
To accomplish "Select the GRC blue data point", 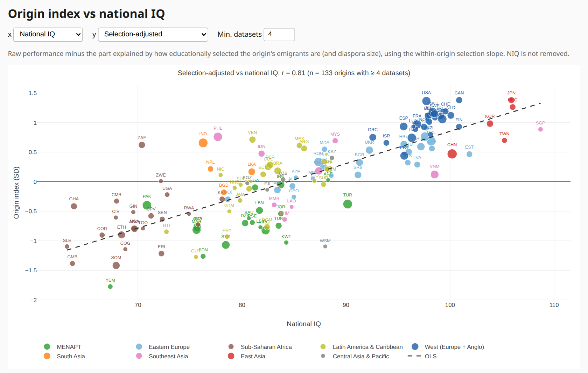I will click(x=373, y=137).
